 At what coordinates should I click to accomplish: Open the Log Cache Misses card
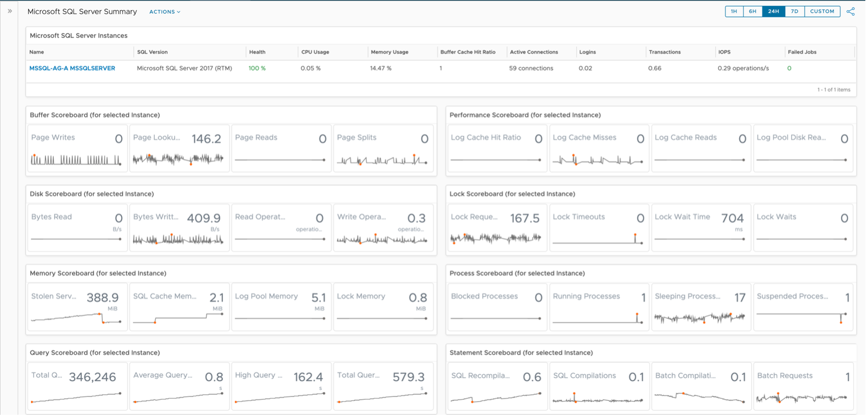pyautogui.click(x=600, y=149)
